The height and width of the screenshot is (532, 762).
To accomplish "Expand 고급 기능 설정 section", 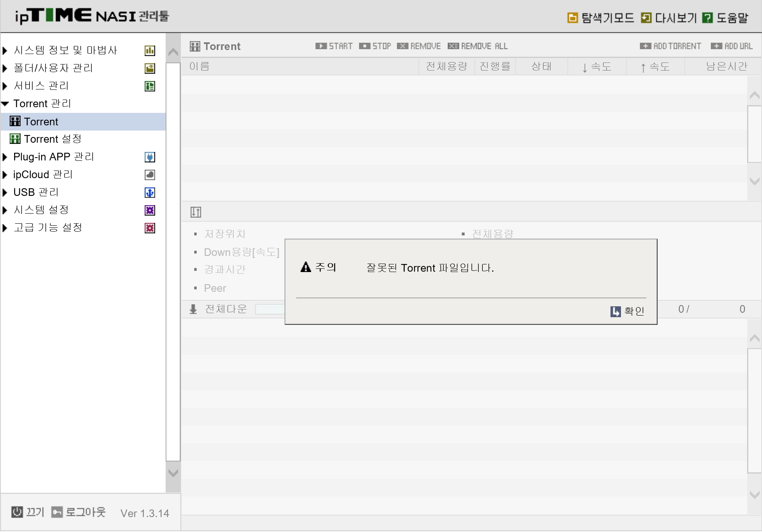I will (x=5, y=228).
